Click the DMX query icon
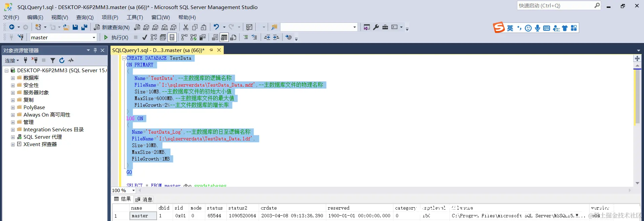Screen dimensions: 644x221 [155, 27]
